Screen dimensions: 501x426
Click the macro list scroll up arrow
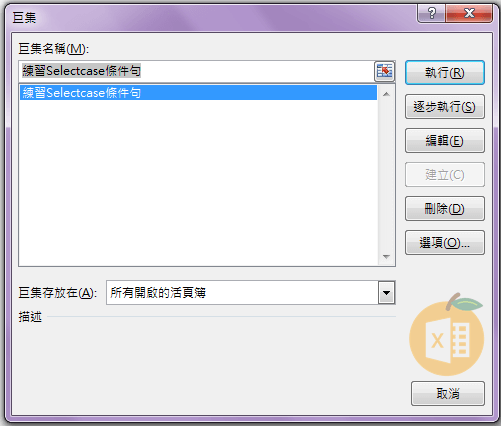386,94
